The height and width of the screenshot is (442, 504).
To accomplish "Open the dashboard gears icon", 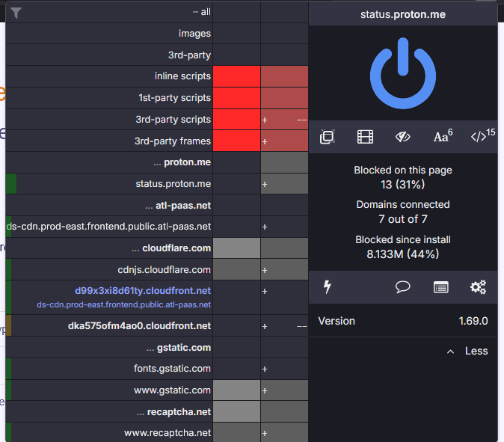I will pos(478,286).
